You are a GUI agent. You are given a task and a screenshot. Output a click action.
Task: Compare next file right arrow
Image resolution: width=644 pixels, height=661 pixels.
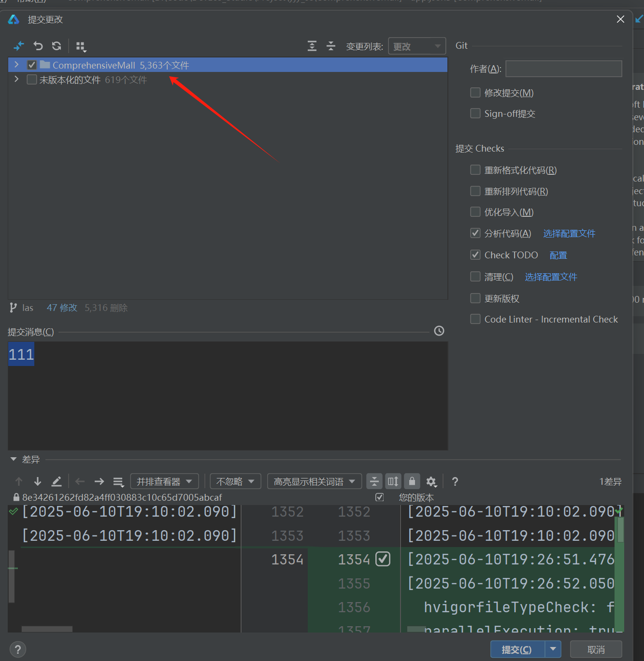pos(100,481)
